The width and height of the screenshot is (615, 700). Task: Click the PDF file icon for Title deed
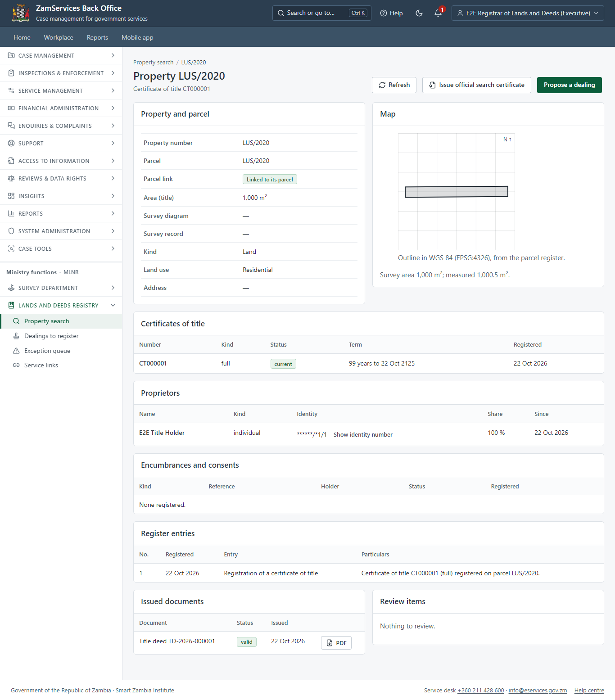click(330, 643)
